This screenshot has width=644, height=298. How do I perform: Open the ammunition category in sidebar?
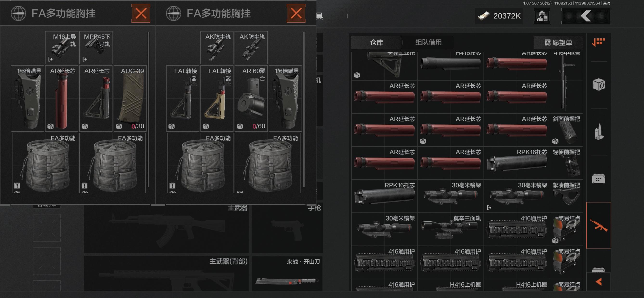[x=599, y=132]
